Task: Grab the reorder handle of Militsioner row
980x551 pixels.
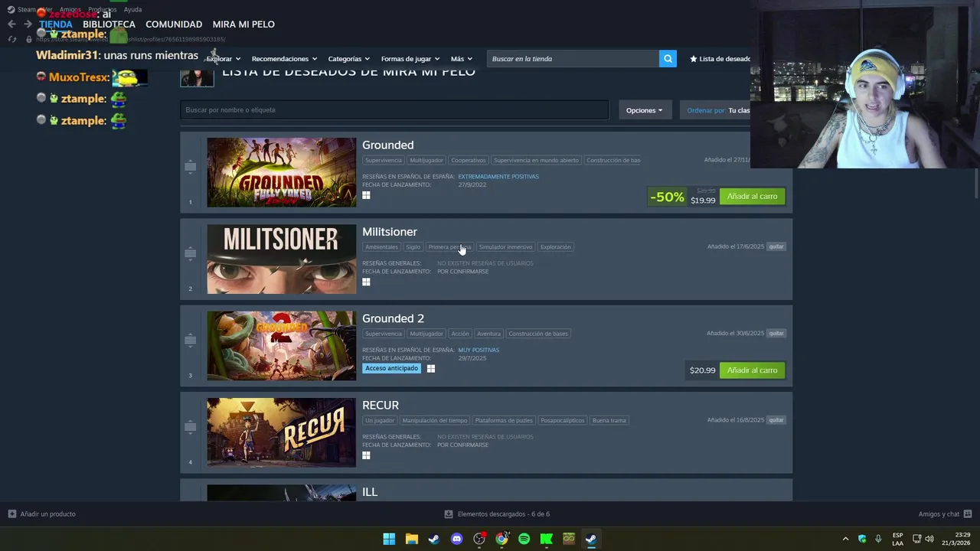Action: point(190,253)
